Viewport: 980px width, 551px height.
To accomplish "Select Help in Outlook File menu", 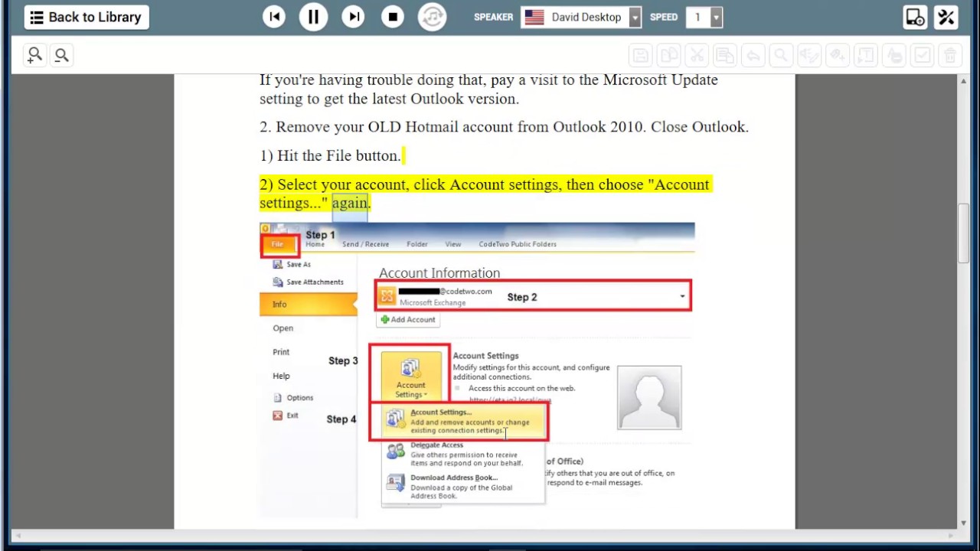I will tap(281, 376).
